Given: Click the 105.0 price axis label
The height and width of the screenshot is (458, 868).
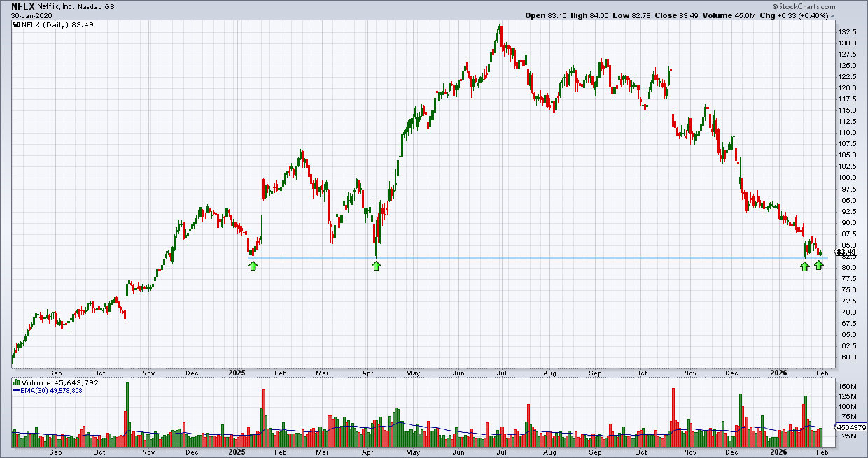Looking at the screenshot, I should click(x=847, y=155).
